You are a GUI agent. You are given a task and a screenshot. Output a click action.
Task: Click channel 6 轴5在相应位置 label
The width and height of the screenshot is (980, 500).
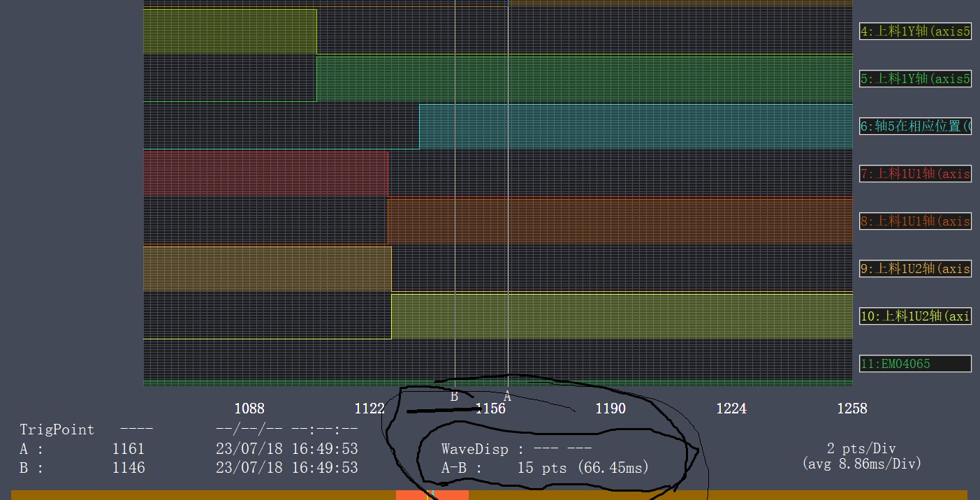[x=915, y=126]
